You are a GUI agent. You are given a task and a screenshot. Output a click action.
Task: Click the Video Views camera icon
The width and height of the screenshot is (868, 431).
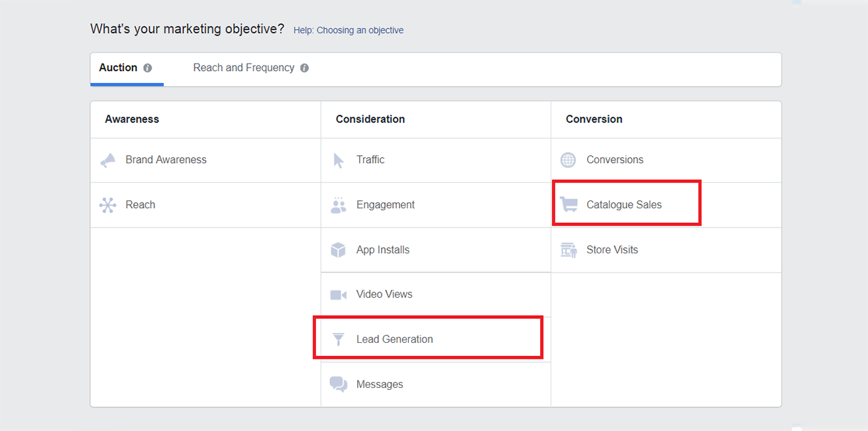coord(339,294)
